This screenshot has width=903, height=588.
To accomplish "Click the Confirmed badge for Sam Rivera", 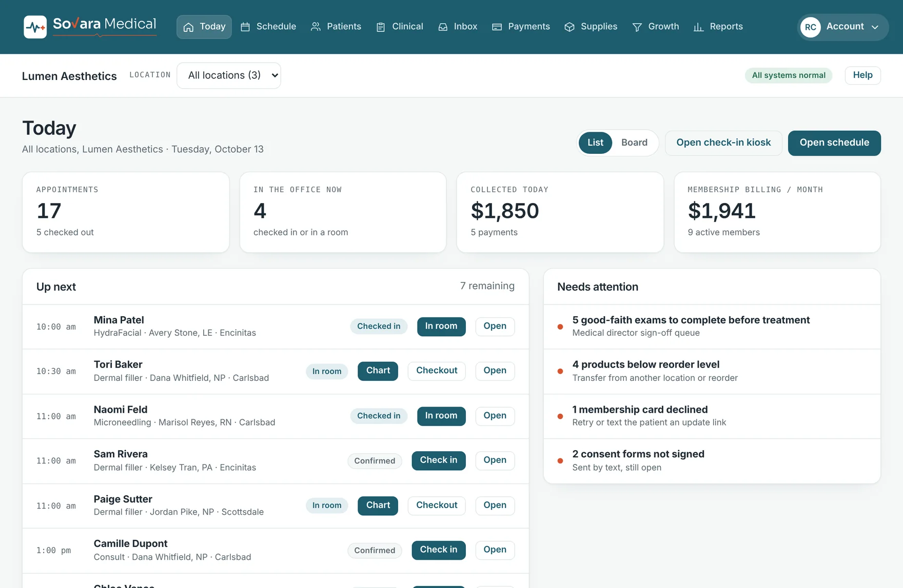I will click(375, 461).
